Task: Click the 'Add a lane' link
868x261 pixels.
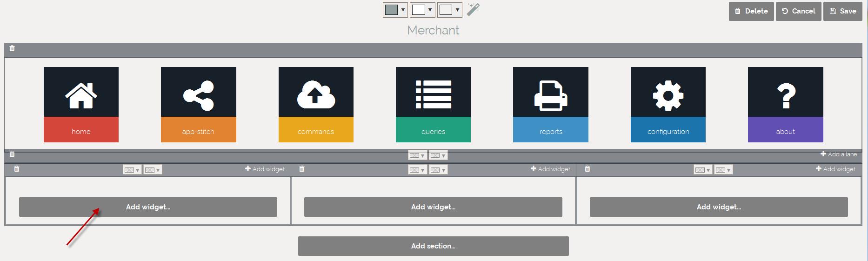Action: pyautogui.click(x=838, y=154)
